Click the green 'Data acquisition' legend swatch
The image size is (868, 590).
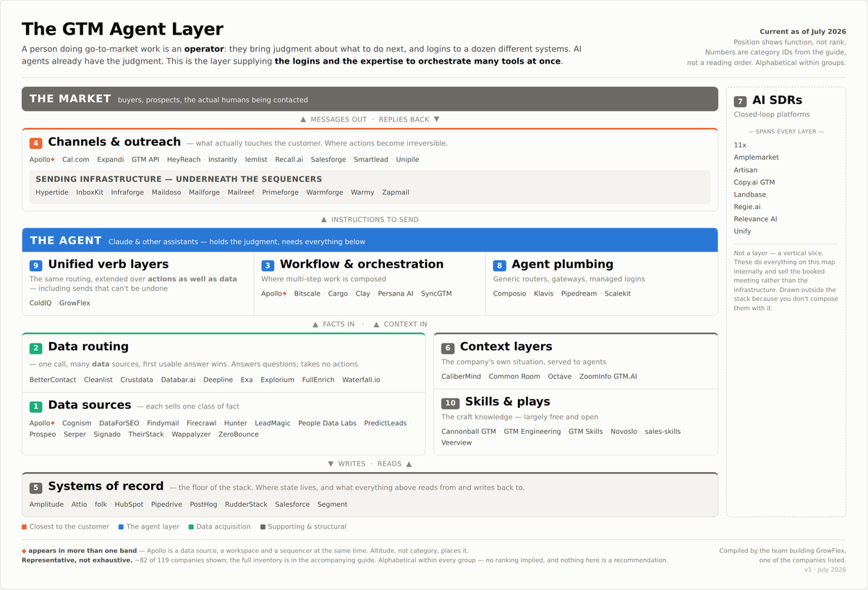(190, 527)
